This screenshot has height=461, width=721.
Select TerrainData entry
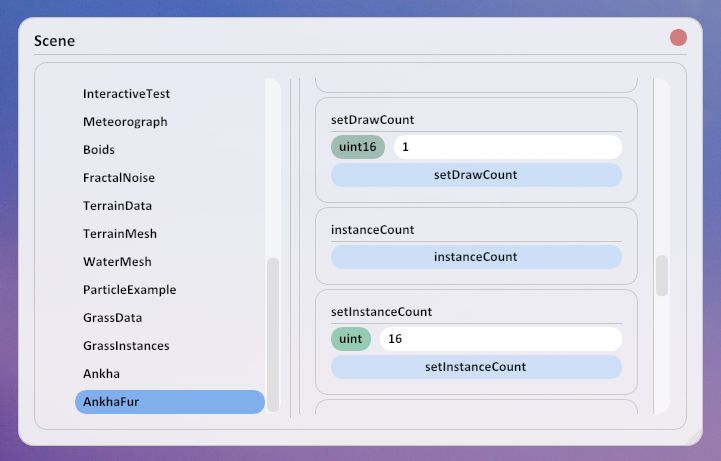pos(117,206)
